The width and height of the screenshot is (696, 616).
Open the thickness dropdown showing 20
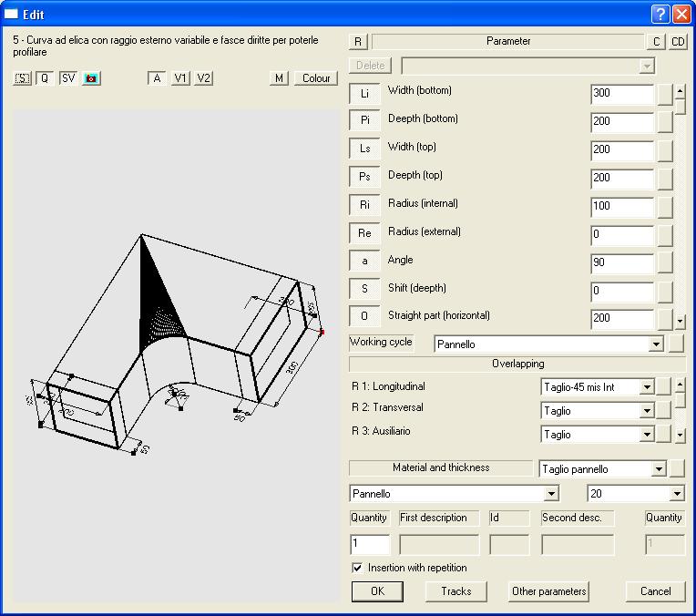point(676,494)
